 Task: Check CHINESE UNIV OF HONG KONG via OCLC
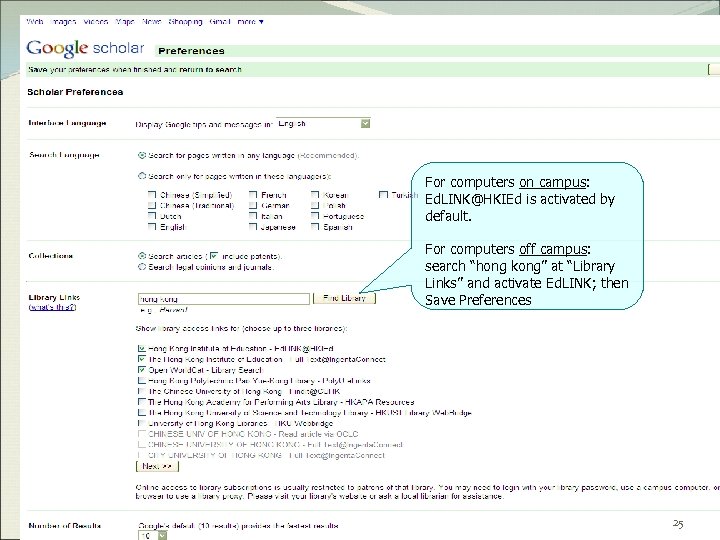pyautogui.click(x=142, y=434)
